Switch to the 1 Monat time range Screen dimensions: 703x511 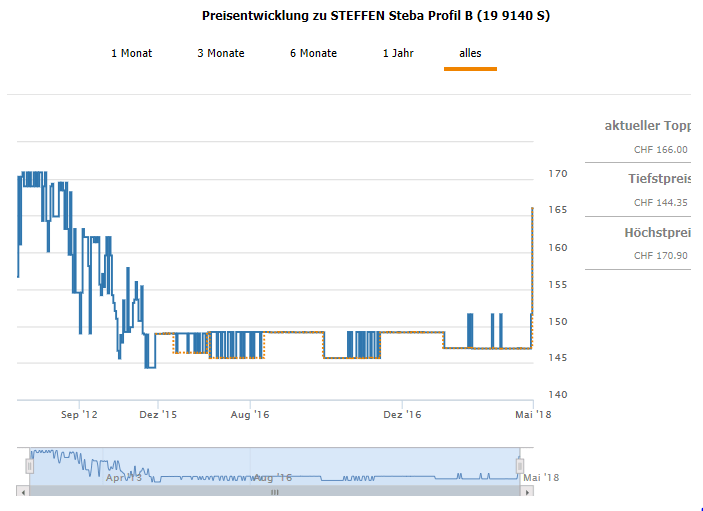point(131,53)
